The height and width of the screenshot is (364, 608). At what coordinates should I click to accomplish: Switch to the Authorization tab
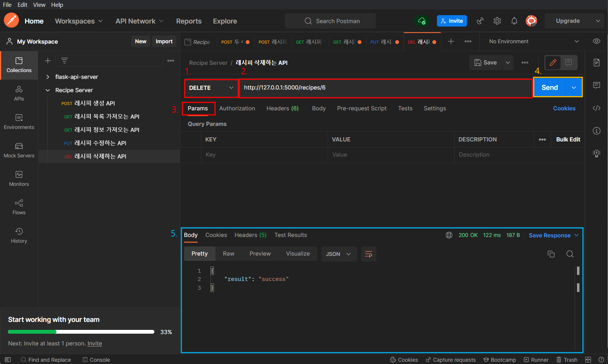click(x=237, y=108)
